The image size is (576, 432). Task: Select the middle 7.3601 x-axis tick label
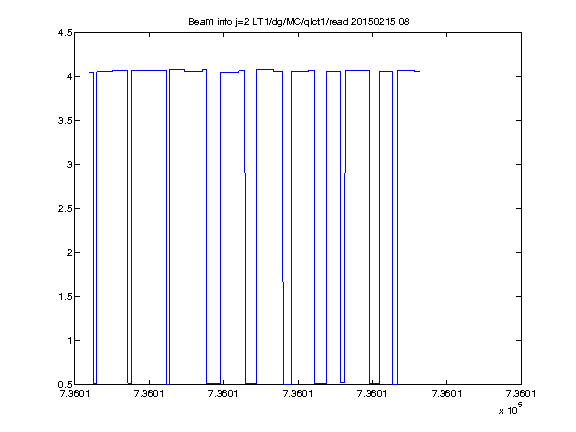(298, 394)
